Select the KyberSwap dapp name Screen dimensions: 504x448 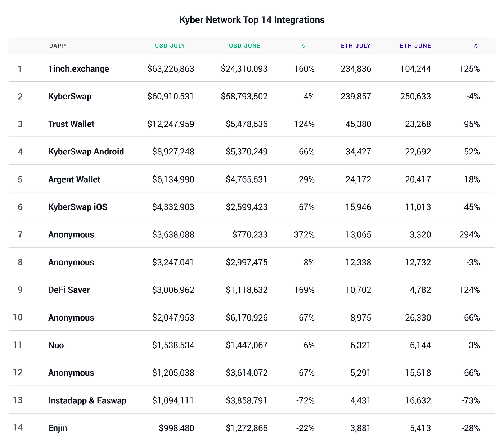click(70, 97)
